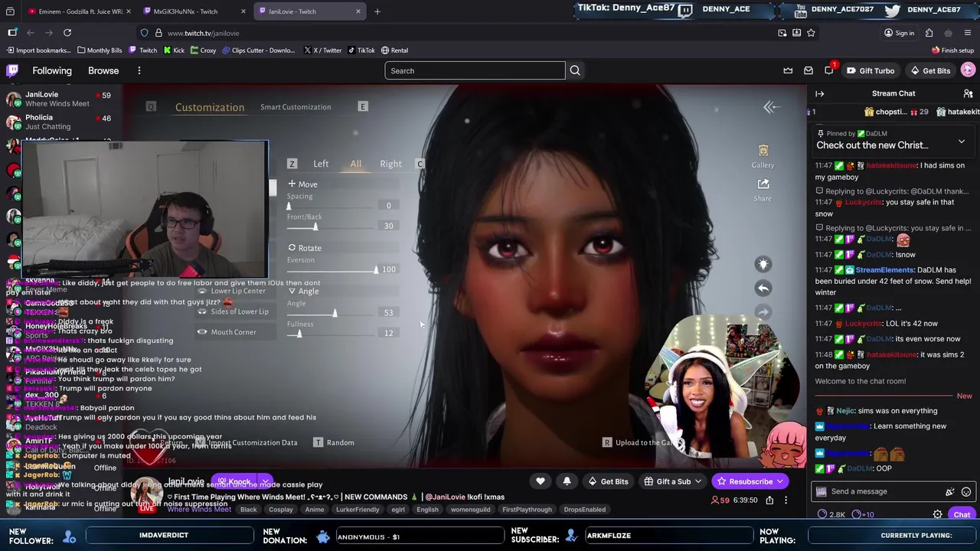Reload the page in browser

[x=67, y=33]
